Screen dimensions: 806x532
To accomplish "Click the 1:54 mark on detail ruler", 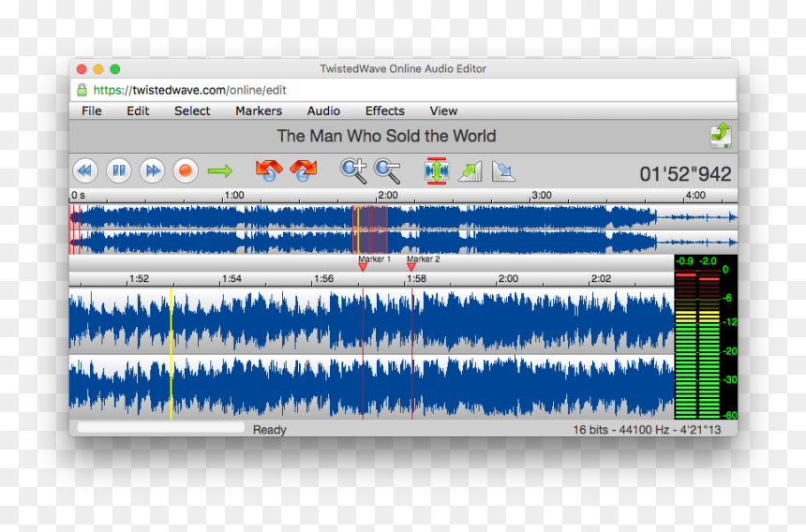I will 231,278.
